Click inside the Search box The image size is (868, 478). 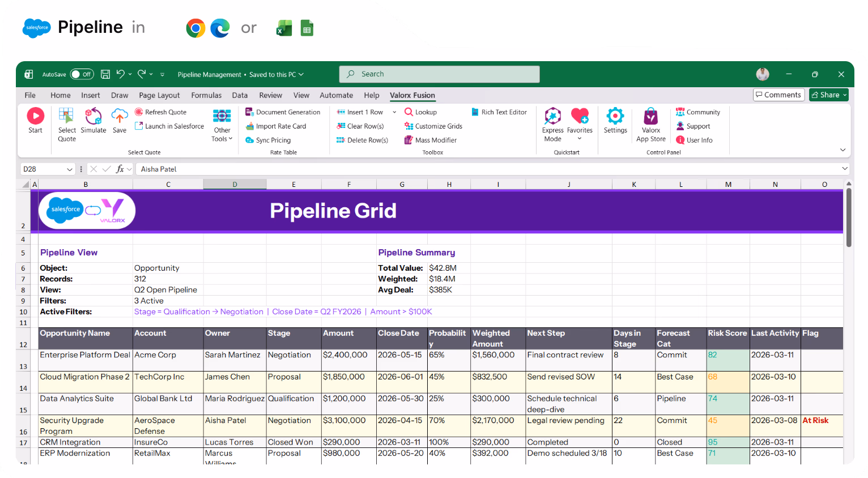coord(439,74)
